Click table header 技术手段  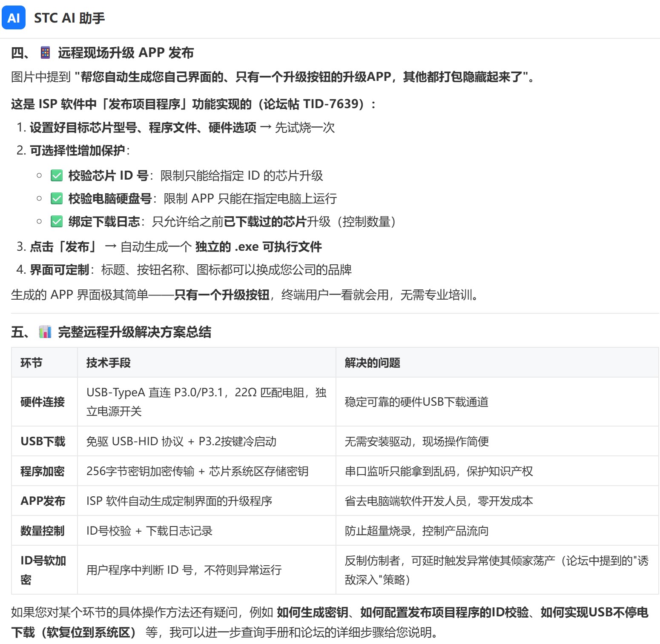click(x=109, y=363)
